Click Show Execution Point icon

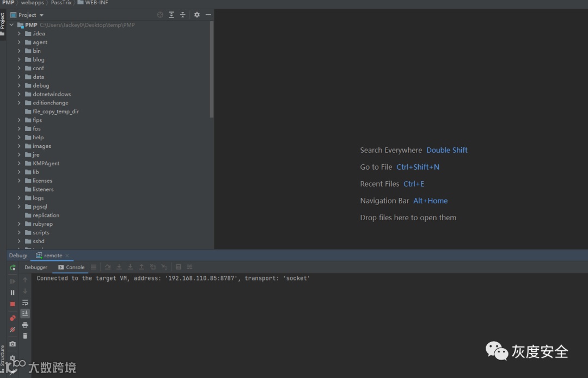[x=94, y=267]
